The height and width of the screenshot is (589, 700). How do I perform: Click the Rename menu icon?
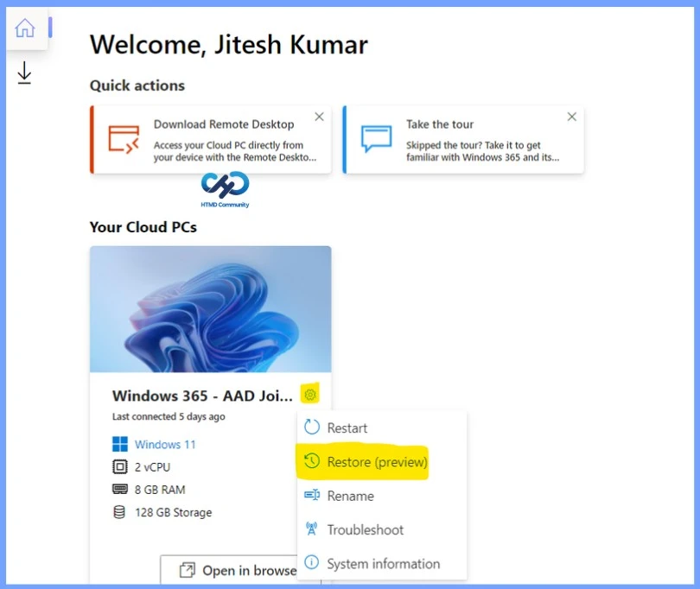point(312,494)
